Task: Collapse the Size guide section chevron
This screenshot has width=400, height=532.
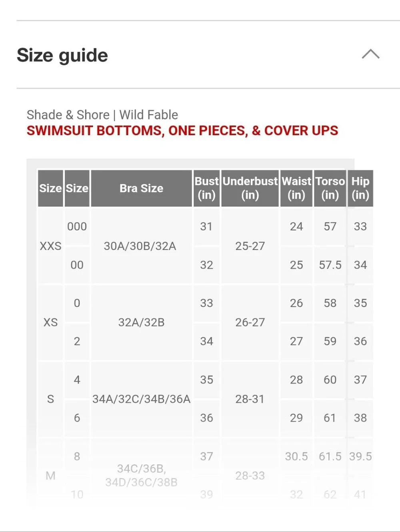Action: [370, 54]
